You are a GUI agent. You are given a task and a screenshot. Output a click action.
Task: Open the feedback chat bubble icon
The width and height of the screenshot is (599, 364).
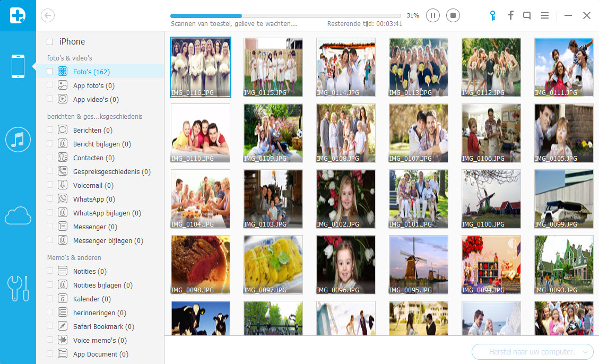[527, 15]
